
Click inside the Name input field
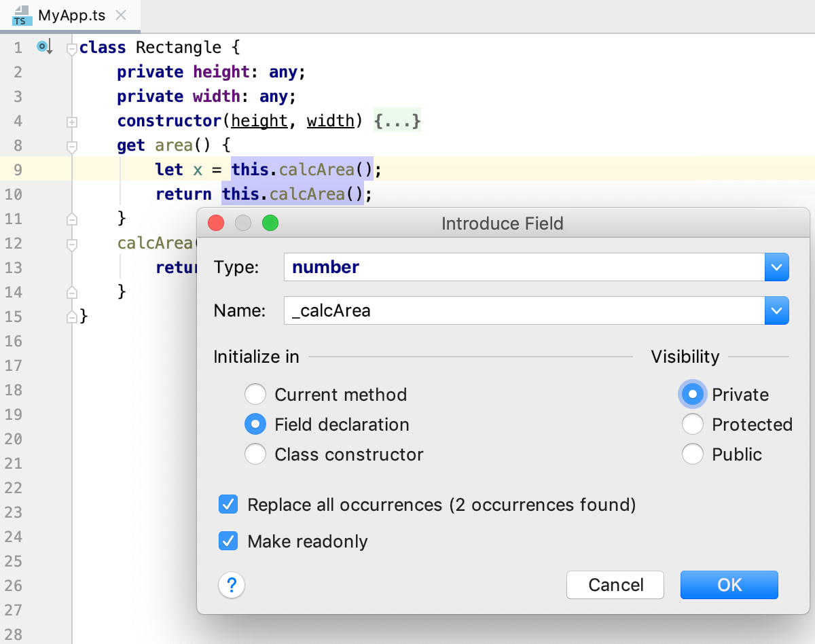tap(475, 310)
